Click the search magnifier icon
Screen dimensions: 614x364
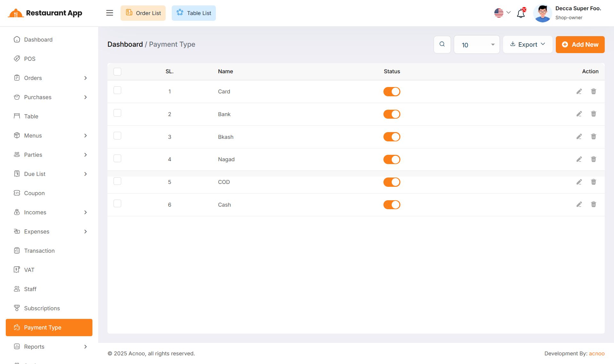(x=442, y=44)
